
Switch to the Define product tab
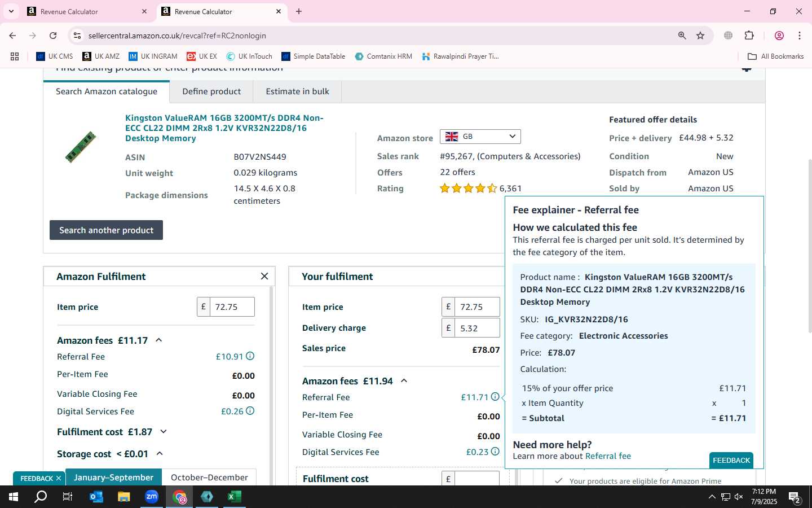tap(211, 91)
